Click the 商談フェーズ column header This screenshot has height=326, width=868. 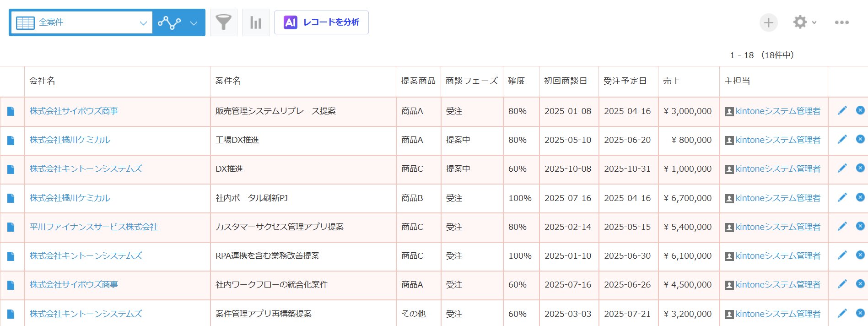click(471, 81)
